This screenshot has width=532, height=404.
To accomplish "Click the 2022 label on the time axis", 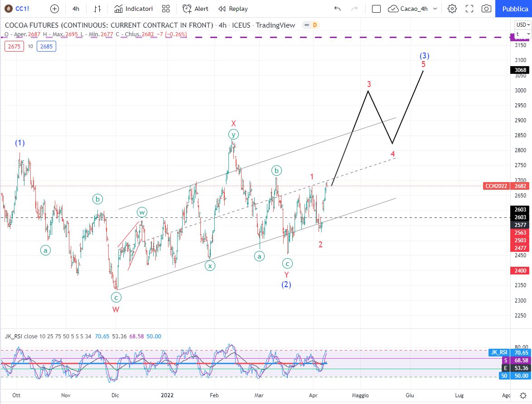I will (167, 395).
